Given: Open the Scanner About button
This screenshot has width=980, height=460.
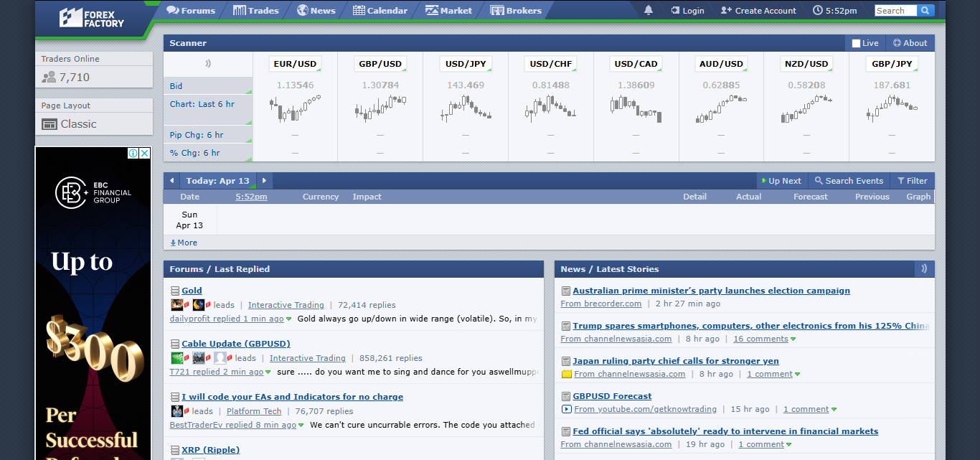Looking at the screenshot, I should tap(910, 43).
